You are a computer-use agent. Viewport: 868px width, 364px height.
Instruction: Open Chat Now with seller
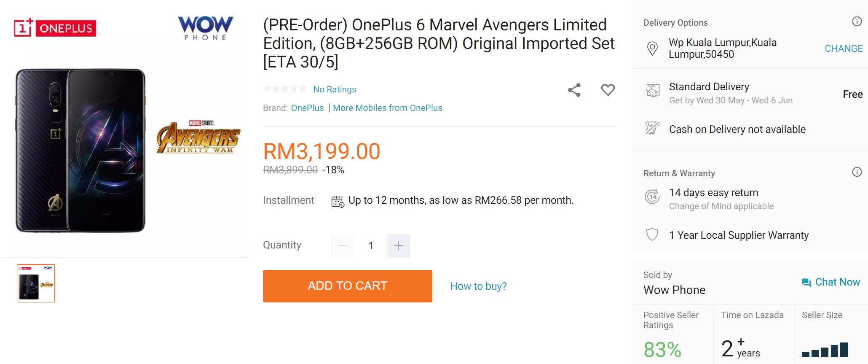(830, 282)
